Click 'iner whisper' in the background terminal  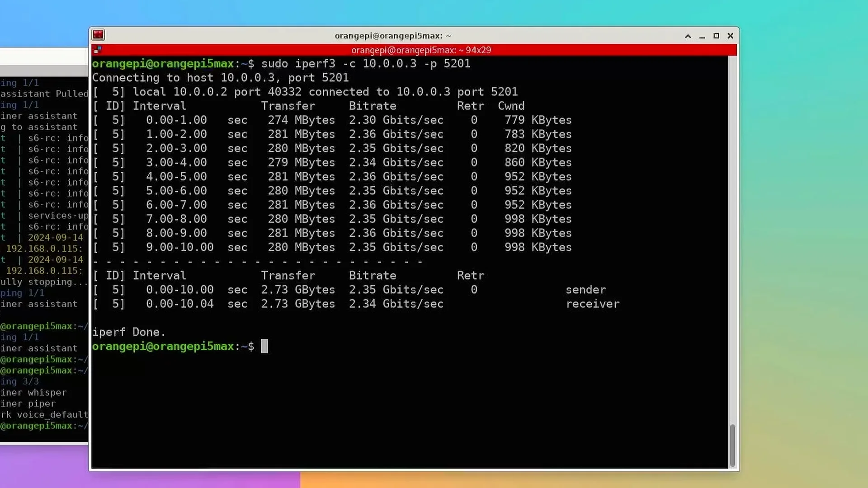(33, 393)
